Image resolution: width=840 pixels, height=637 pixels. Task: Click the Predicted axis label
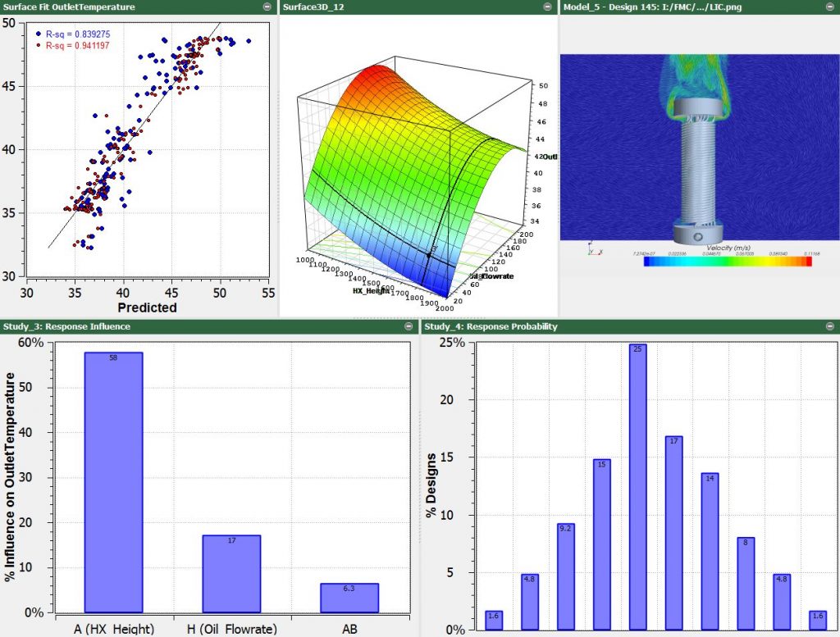tap(146, 307)
